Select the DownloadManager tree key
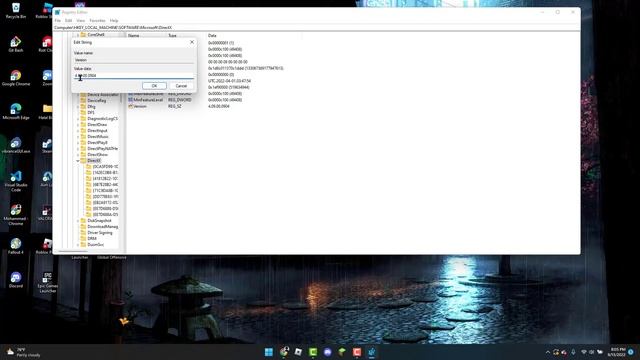 coord(102,227)
